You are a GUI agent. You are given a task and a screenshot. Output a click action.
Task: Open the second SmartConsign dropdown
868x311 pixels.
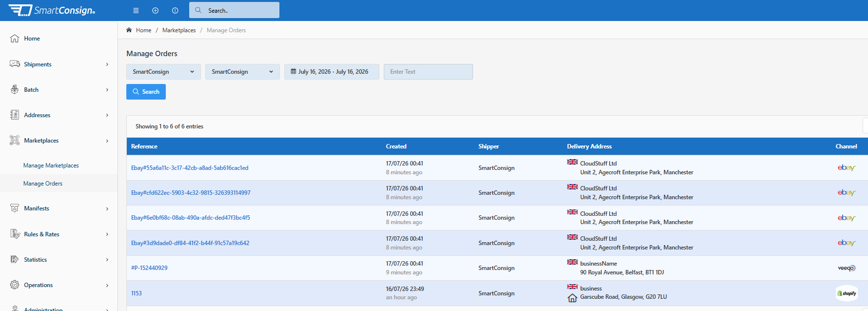click(242, 72)
